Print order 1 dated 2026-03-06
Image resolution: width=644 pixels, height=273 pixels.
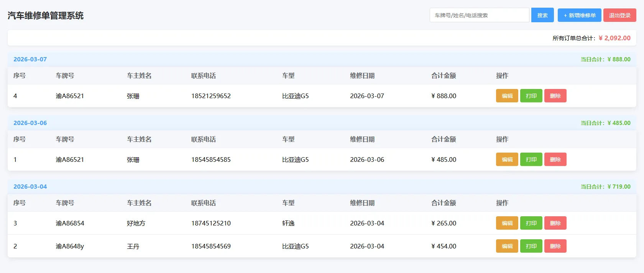click(531, 160)
